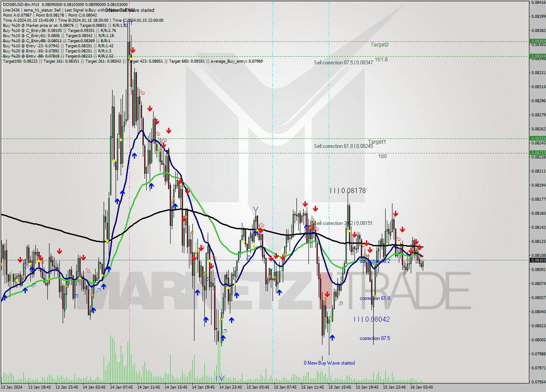
Task: Click the '13 Jan 23:45' time axis label
Action: (x=67, y=388)
